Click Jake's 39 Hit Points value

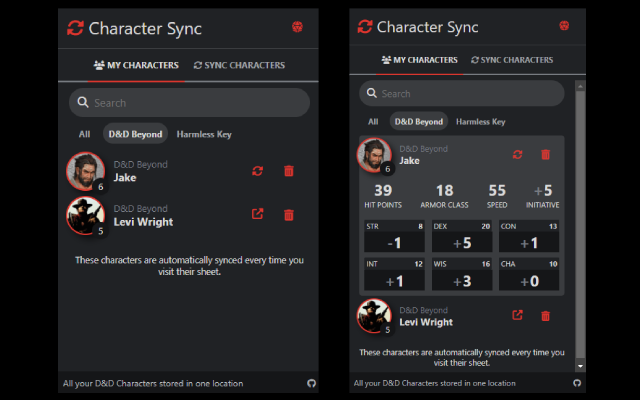(383, 190)
